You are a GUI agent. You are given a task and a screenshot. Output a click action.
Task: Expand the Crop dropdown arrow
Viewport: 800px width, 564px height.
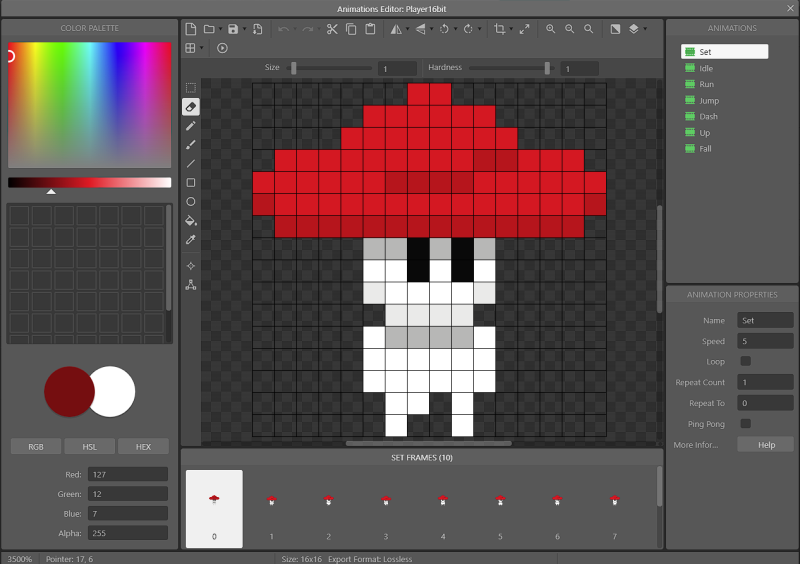tap(511, 29)
